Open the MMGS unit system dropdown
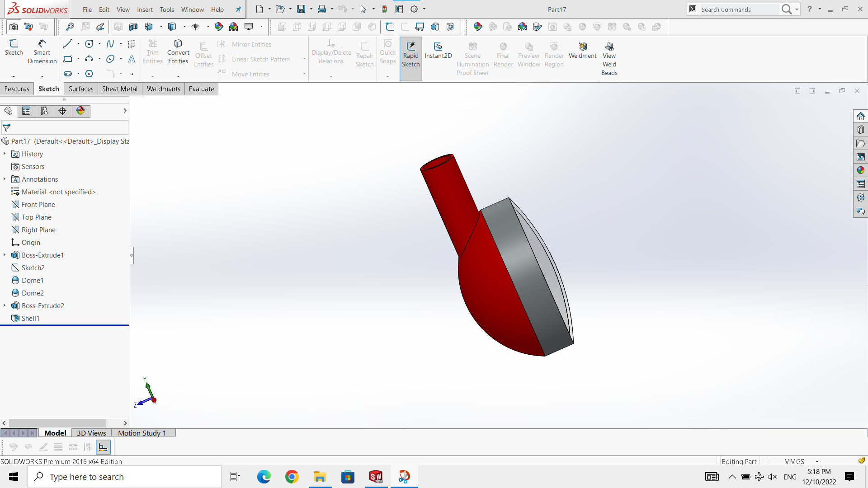This screenshot has height=488, width=868. click(817, 461)
